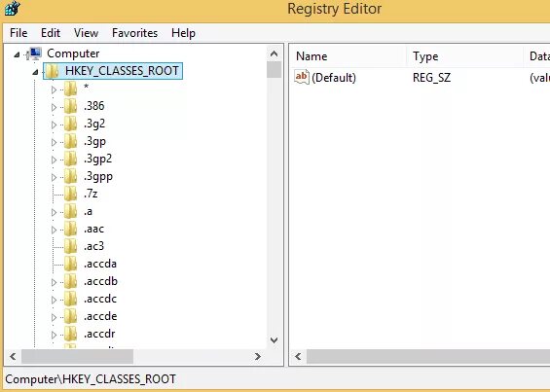
Task: Click tree pane vertical scroll down arrow
Action: [x=274, y=340]
